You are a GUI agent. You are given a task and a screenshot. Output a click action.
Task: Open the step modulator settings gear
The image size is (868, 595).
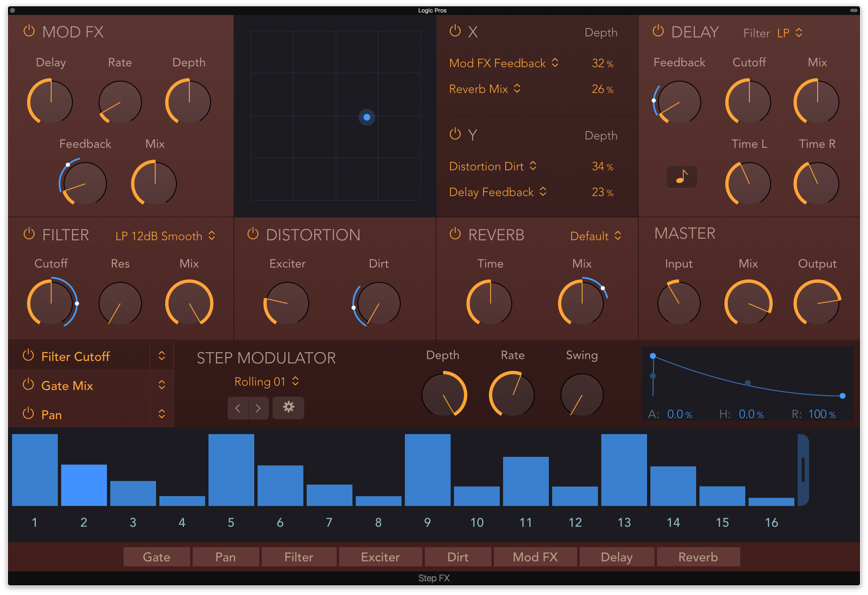coord(288,408)
